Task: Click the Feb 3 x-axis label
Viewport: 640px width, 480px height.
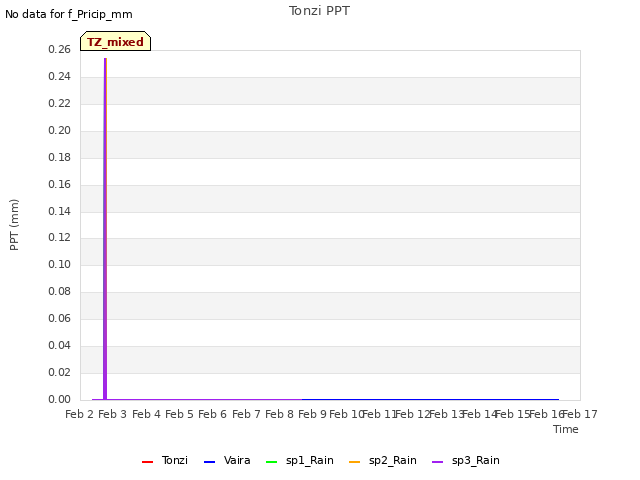Action: (x=113, y=414)
